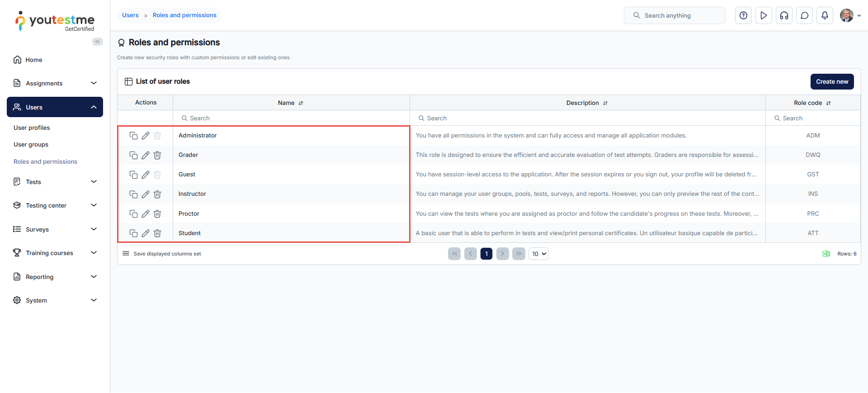
Task: Go to User groups submenu item
Action: 31,145
